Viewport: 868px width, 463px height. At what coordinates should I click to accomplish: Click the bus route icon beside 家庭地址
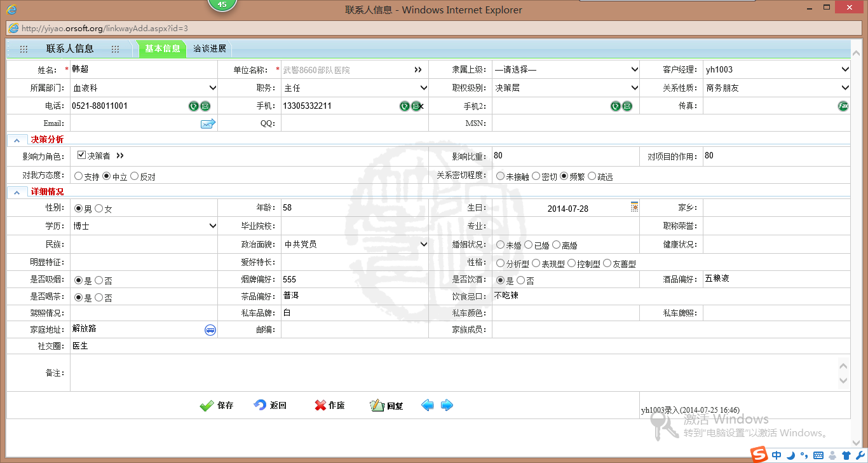click(x=210, y=329)
